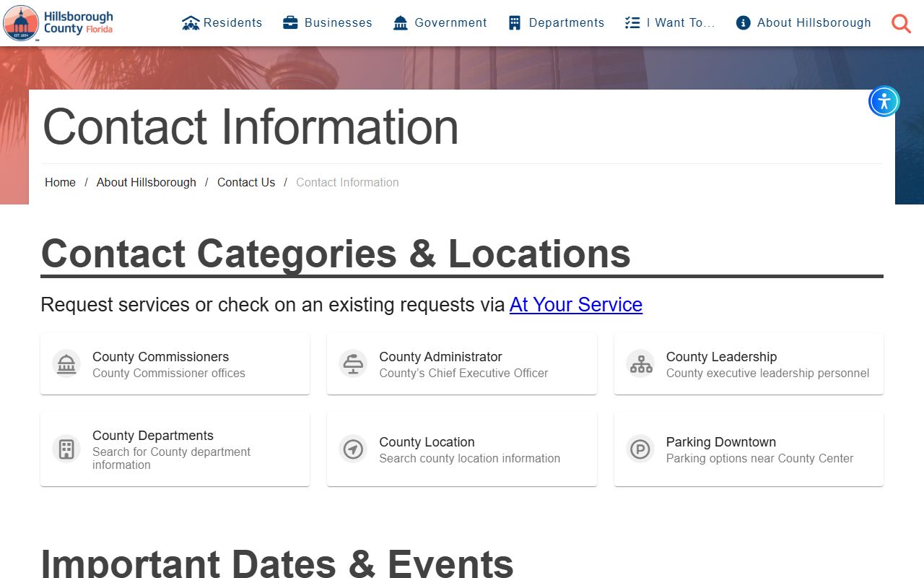Image resolution: width=924 pixels, height=578 pixels.
Task: Open County Commissioners card title
Action: coord(160,357)
